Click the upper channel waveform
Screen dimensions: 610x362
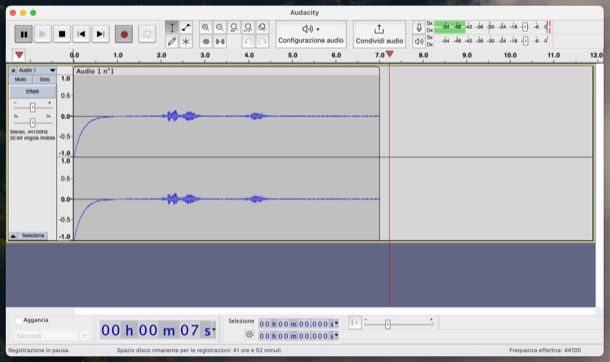point(226,116)
